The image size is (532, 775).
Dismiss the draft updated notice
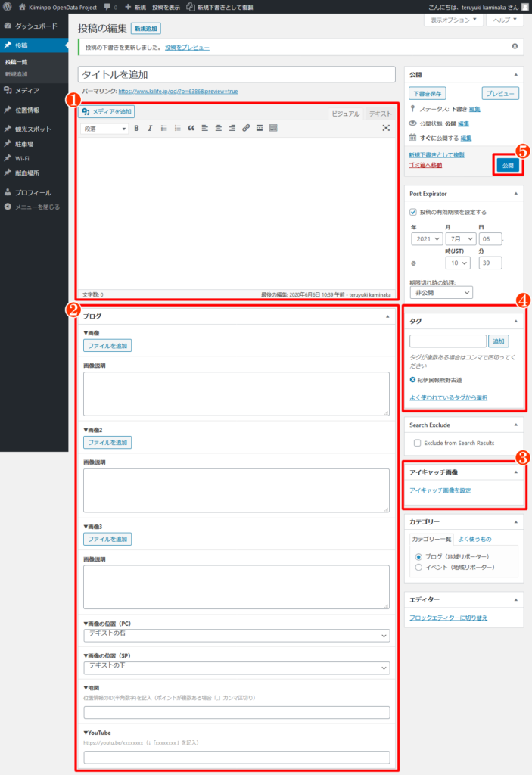coord(515,47)
